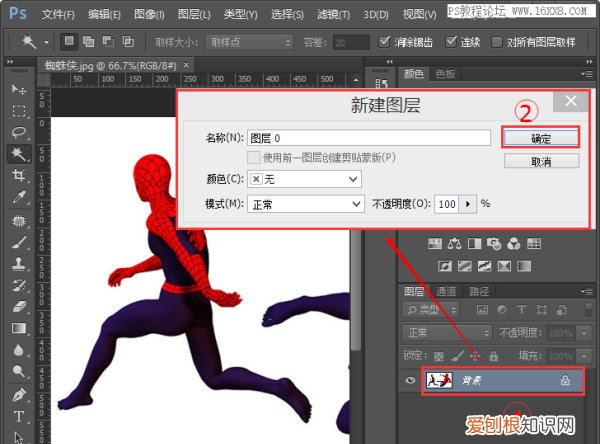Add a Color Balance adjustment
Screen dimensions: 600x444
(x=455, y=244)
